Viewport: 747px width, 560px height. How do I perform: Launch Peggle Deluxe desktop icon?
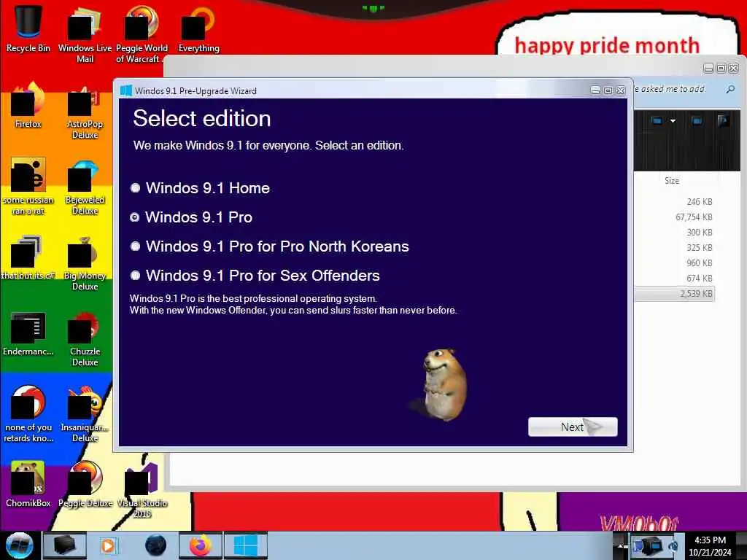[x=85, y=484]
